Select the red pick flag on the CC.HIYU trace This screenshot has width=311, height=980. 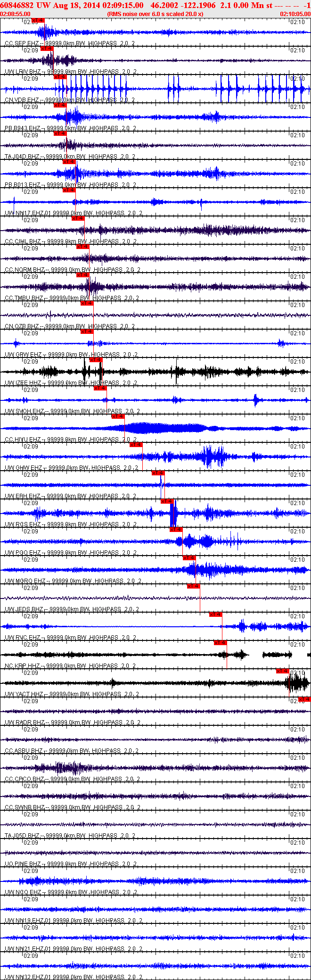118,416
